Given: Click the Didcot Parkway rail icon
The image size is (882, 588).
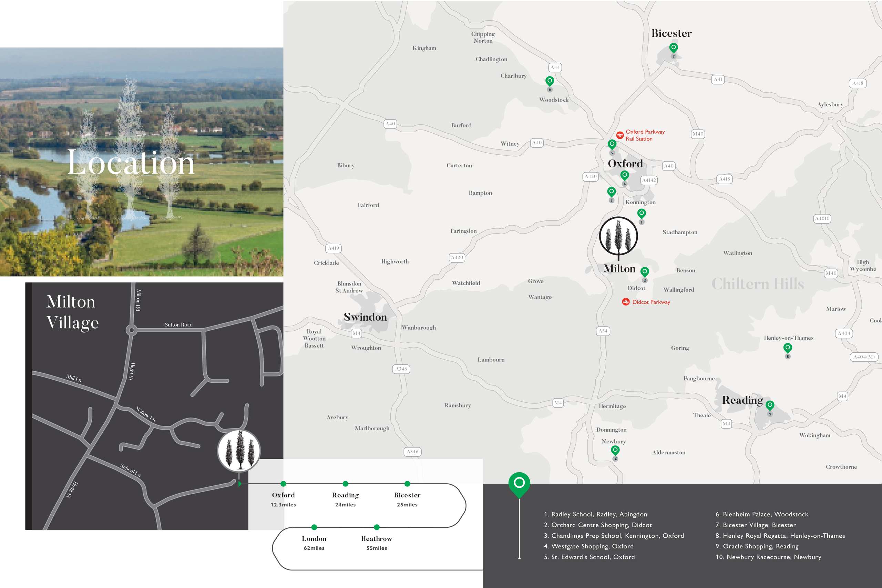Looking at the screenshot, I should pyautogui.click(x=626, y=302).
